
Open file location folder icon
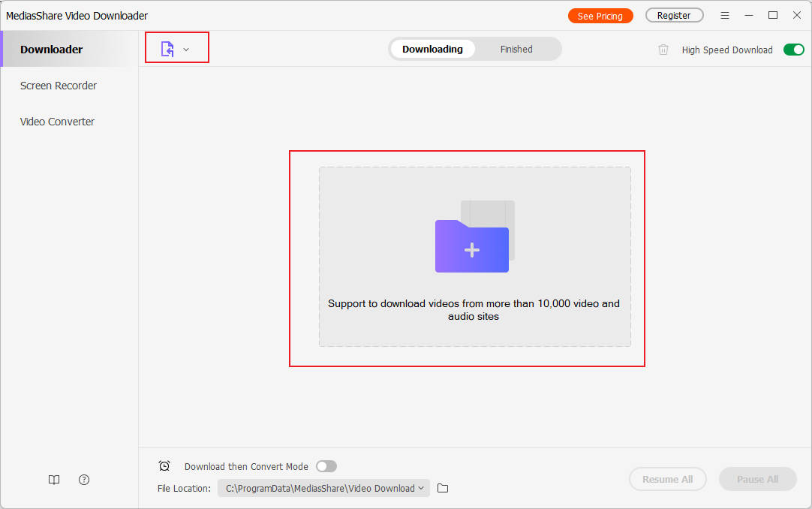[x=442, y=488]
